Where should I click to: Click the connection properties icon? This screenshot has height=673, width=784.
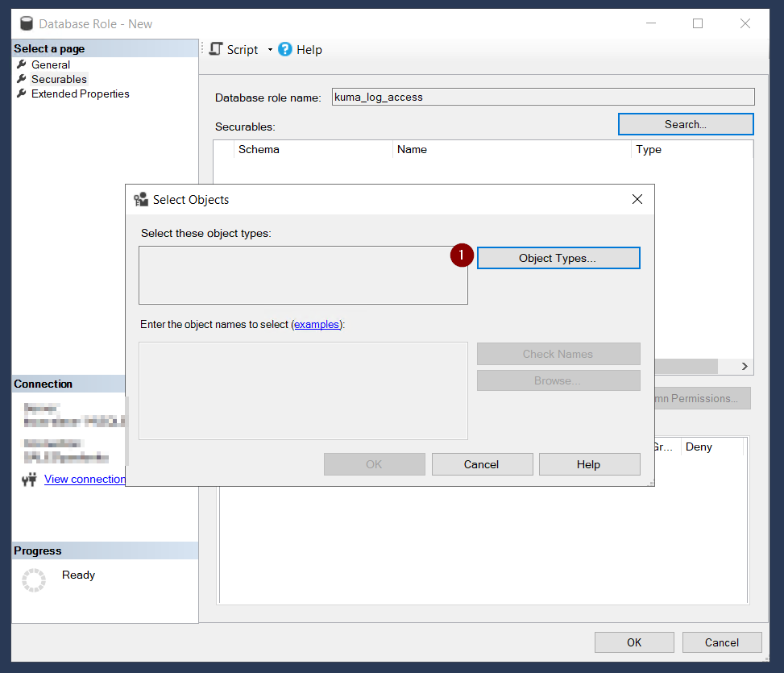[30, 480]
